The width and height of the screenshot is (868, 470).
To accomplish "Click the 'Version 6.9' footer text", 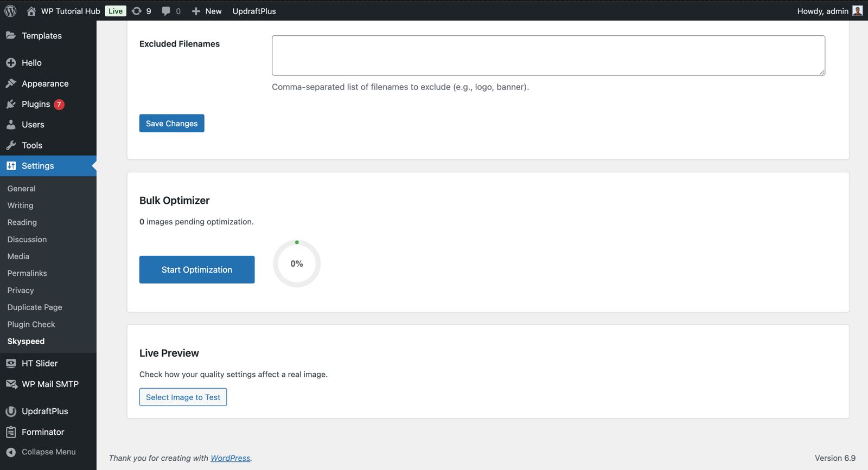I will [x=835, y=458].
